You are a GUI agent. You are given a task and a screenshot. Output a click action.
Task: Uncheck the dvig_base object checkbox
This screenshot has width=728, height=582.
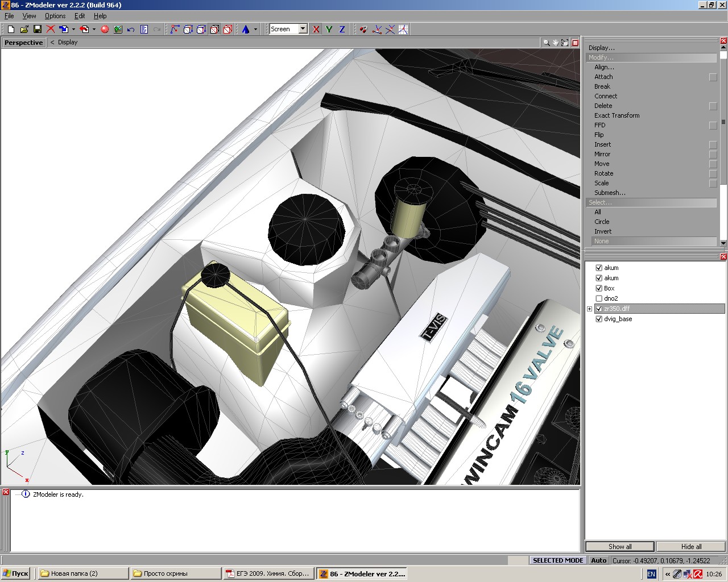point(598,319)
